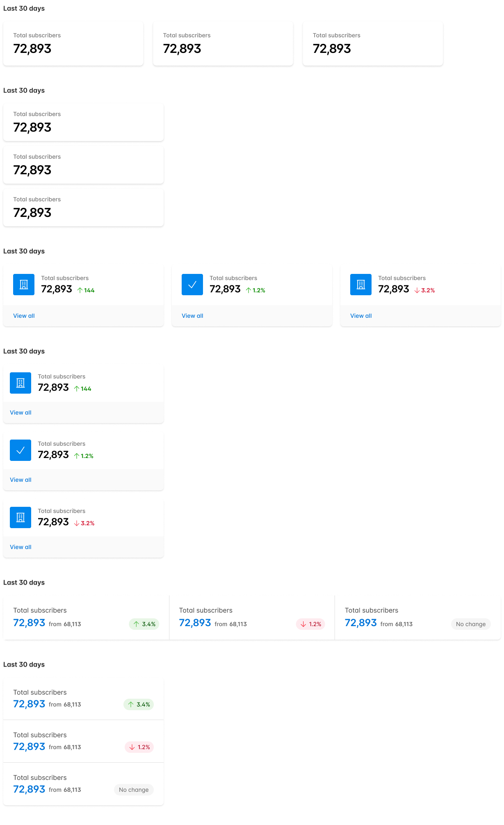The height and width of the screenshot is (825, 504).
Task: Click No change badge in the horizontal divided row
Action: click(470, 624)
